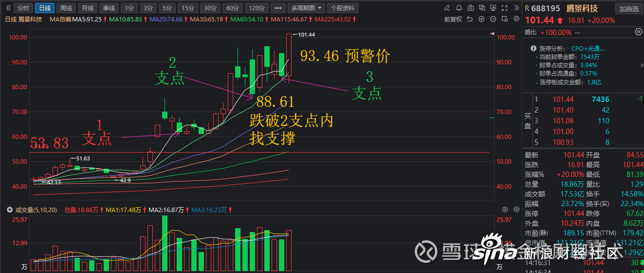Click the 市盈(静) 189.15 value
Screen dimensions: 644x273
(573, 233)
